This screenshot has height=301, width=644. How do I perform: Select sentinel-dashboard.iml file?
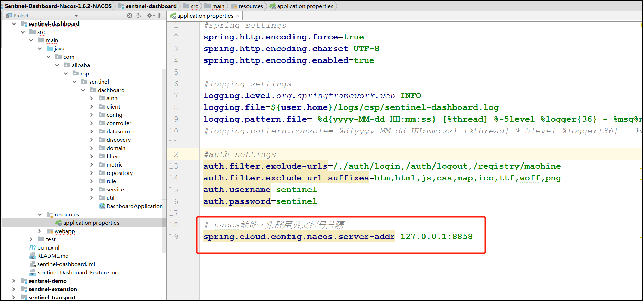tap(66, 264)
